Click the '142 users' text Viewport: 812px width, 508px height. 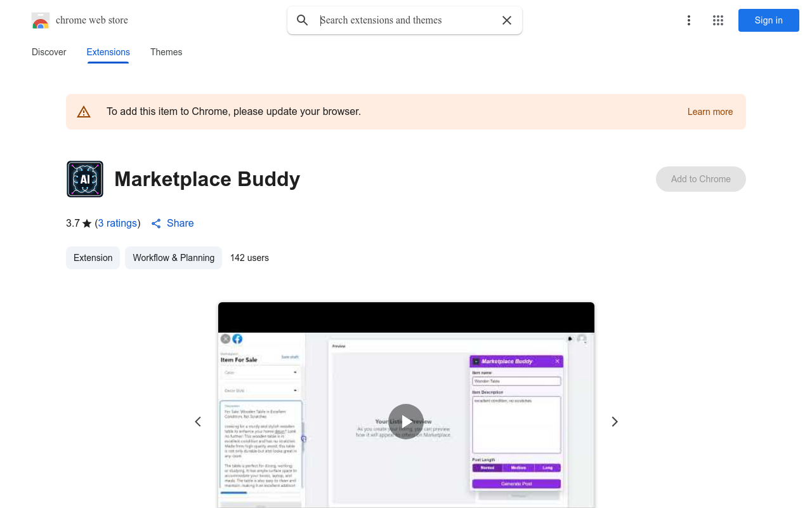pyautogui.click(x=249, y=258)
